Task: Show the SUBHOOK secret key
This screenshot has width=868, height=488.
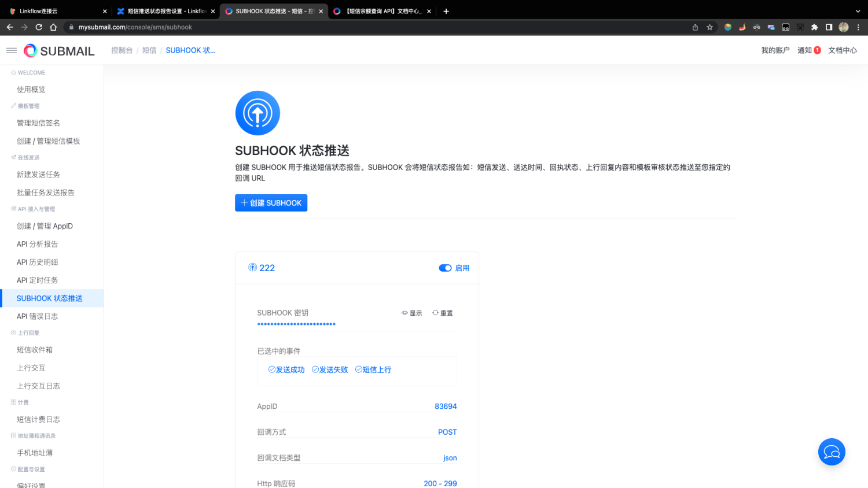Action: [412, 313]
